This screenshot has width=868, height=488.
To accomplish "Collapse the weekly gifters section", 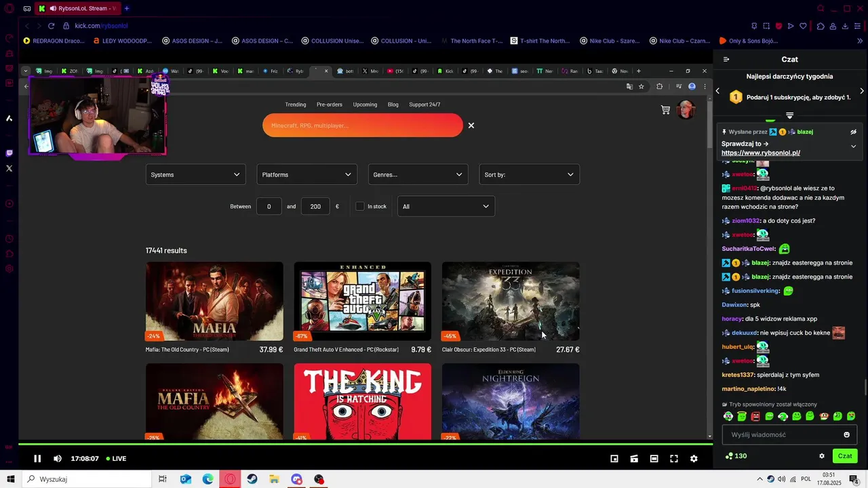I will (x=789, y=115).
